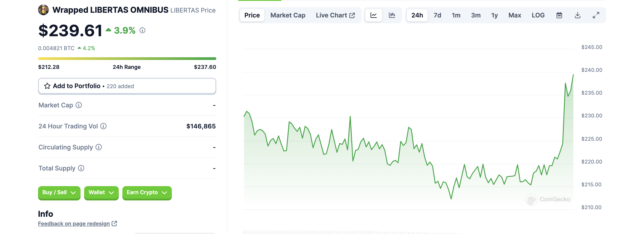Click the Wrapped LIBERTAS OMNIBUS coin logo
Screen dimensions: 644x234
pos(43,10)
